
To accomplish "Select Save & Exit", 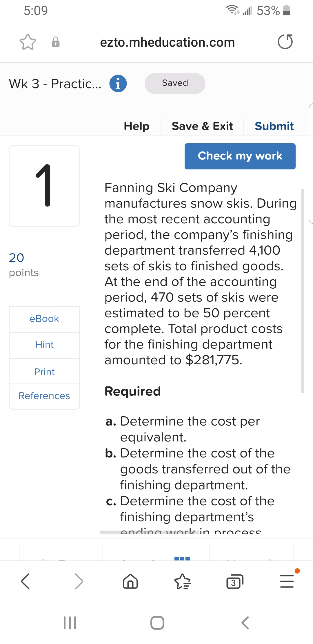I will [x=202, y=126].
